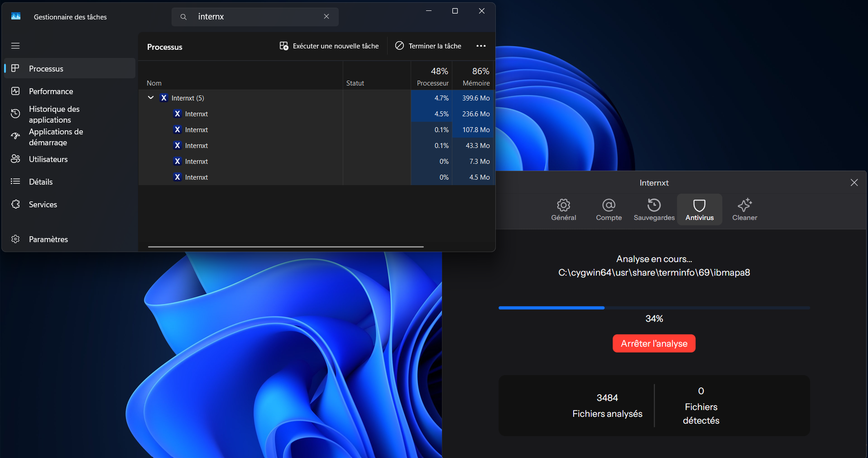Click the 34% progress label

pyautogui.click(x=654, y=319)
